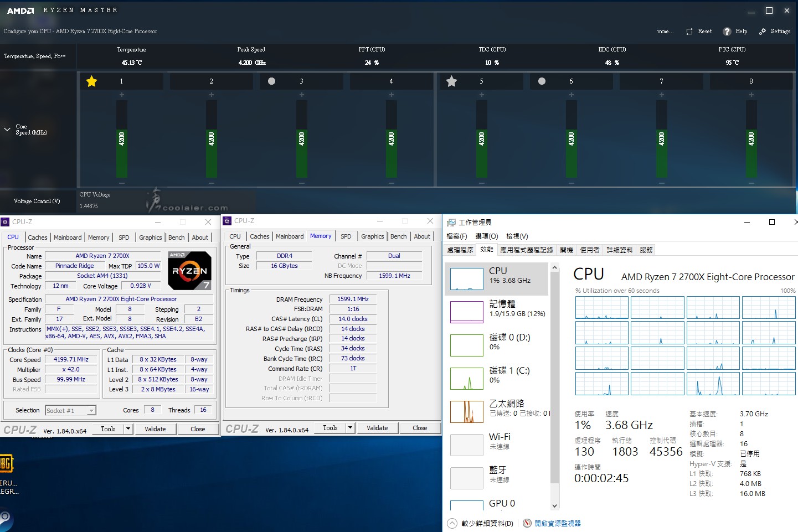Collapse the Core Speed (MHz) section

(x=7, y=130)
